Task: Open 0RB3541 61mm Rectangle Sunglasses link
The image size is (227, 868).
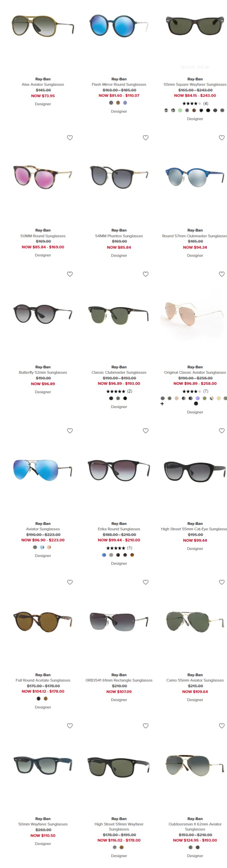Action: coord(119,680)
